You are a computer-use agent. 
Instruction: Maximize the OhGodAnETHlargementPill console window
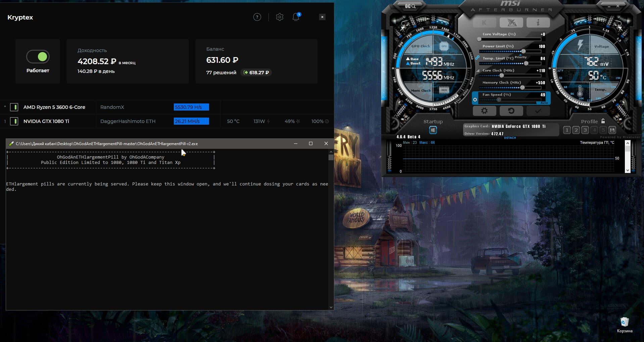click(311, 143)
